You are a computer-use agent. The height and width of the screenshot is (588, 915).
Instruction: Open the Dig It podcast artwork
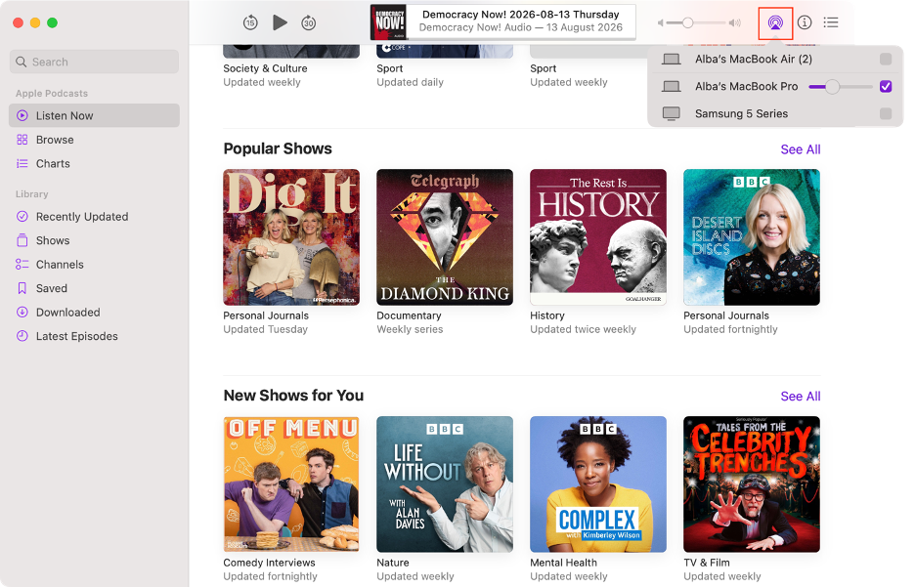click(x=291, y=237)
